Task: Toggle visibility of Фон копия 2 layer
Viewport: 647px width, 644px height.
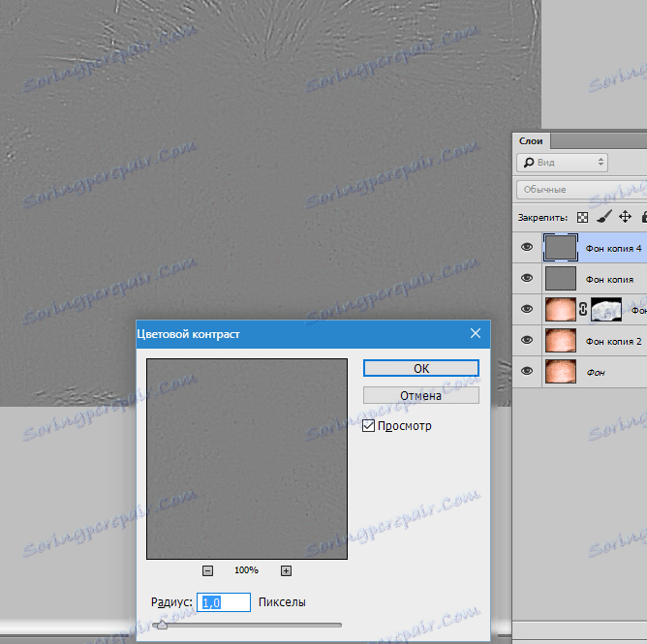Action: pyautogui.click(x=527, y=340)
